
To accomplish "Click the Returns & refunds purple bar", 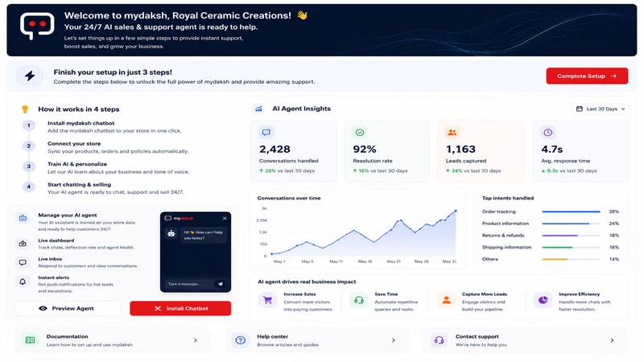I will click(571, 236).
